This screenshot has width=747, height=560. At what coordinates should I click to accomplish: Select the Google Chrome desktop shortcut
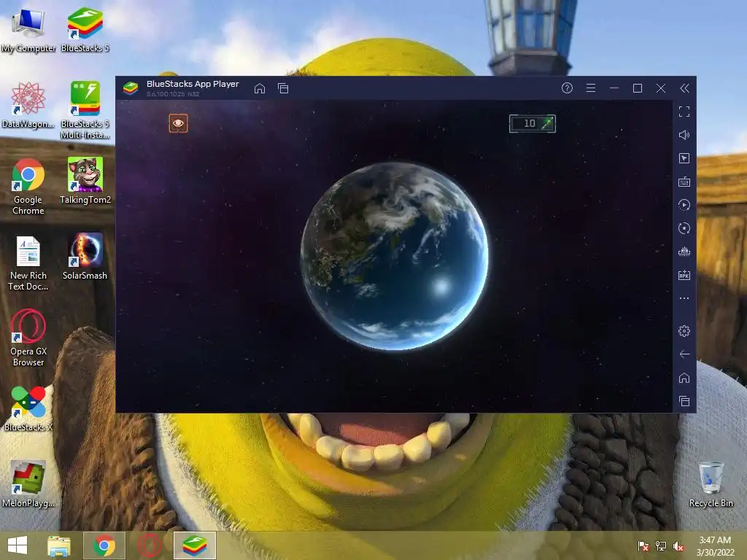[x=28, y=187]
